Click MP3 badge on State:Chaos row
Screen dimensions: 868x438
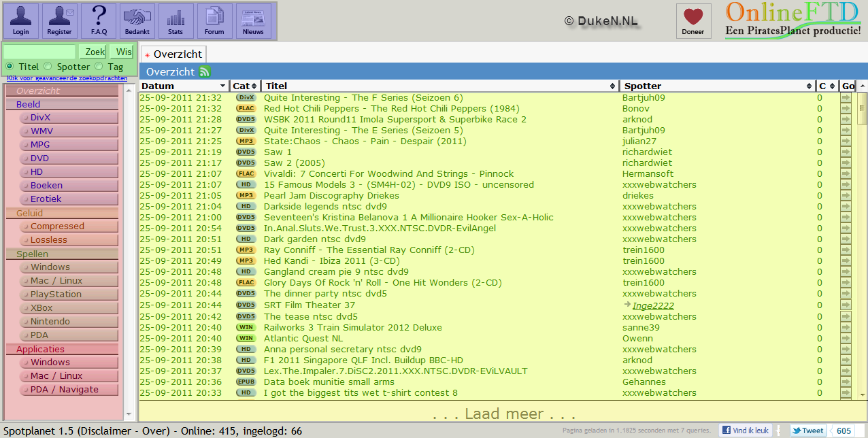pyautogui.click(x=246, y=141)
